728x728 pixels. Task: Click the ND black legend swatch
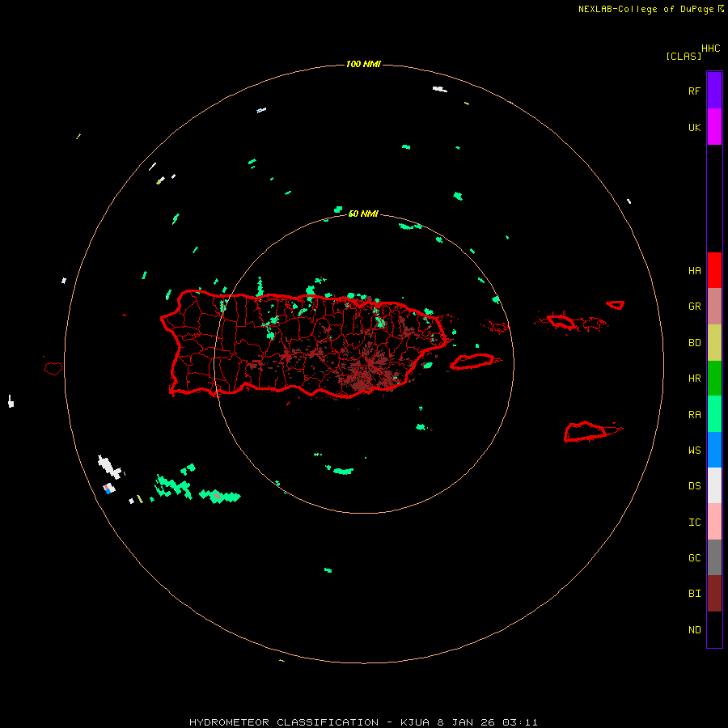pyautogui.click(x=714, y=629)
